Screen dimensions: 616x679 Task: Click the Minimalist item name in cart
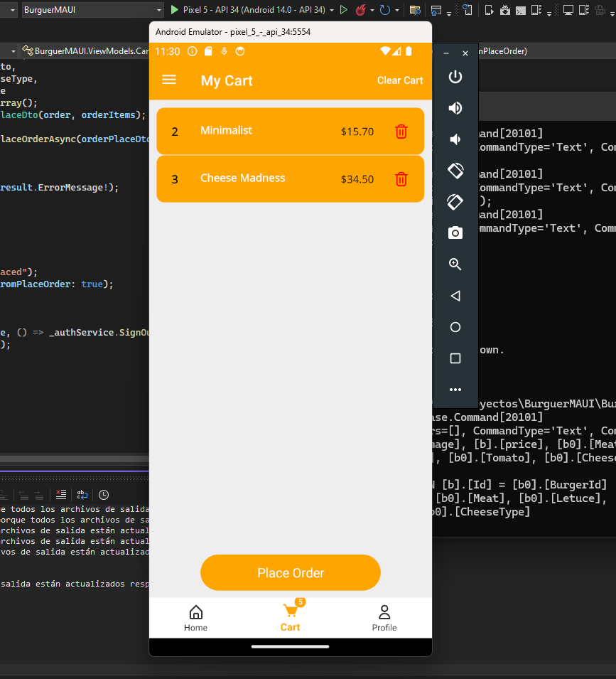[226, 130]
